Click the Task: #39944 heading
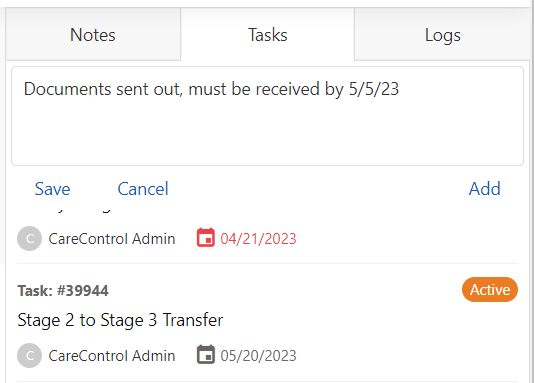This screenshot has width=534, height=383. pos(63,291)
